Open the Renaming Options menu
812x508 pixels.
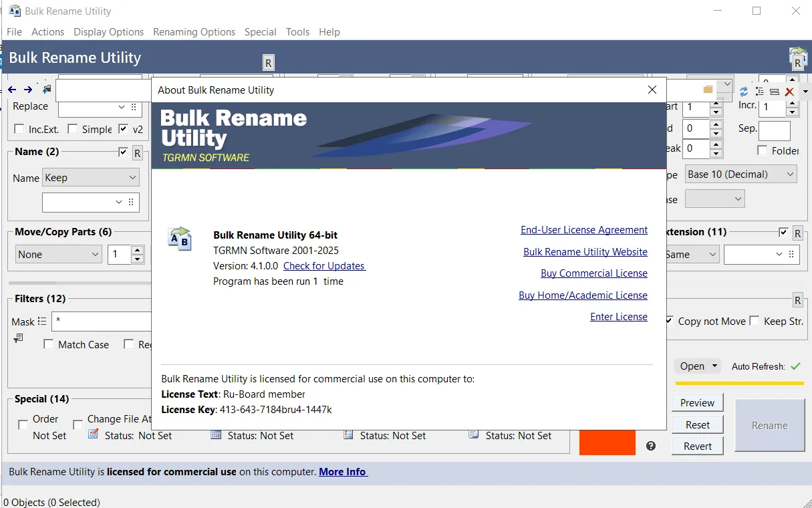(194, 31)
